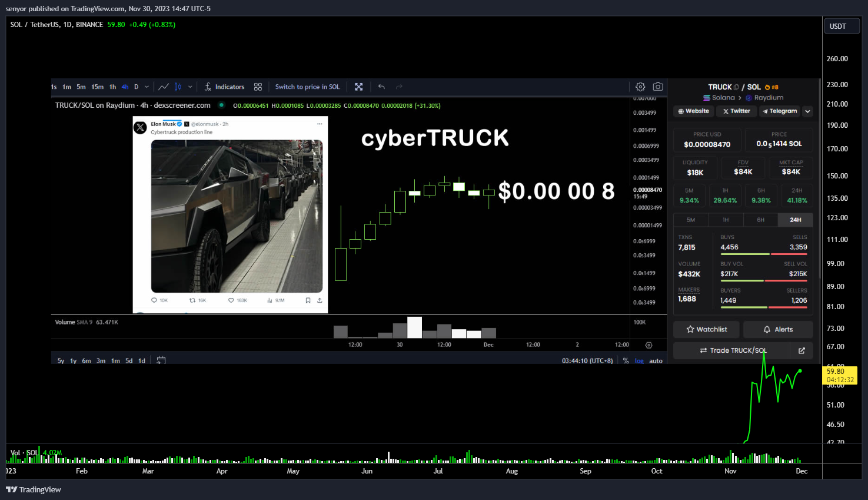Open the layout grid icon in chart toolbar
This screenshot has width=868, height=500.
[258, 87]
